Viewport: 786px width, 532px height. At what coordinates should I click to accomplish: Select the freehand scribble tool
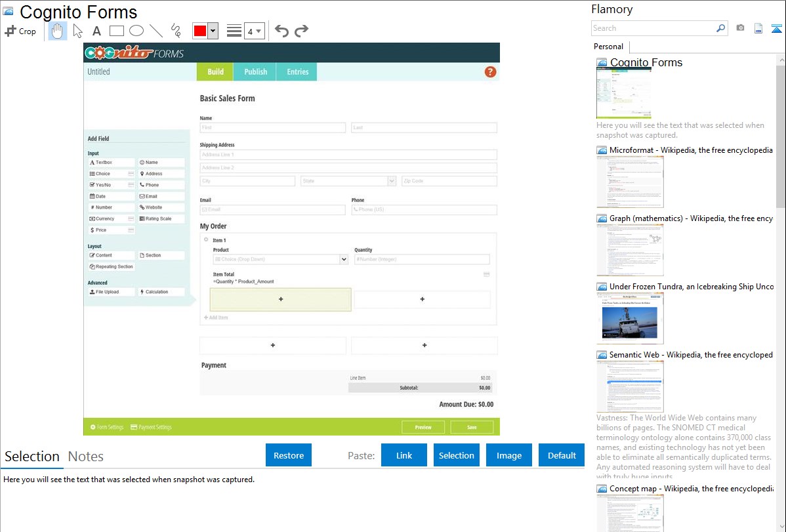point(176,31)
